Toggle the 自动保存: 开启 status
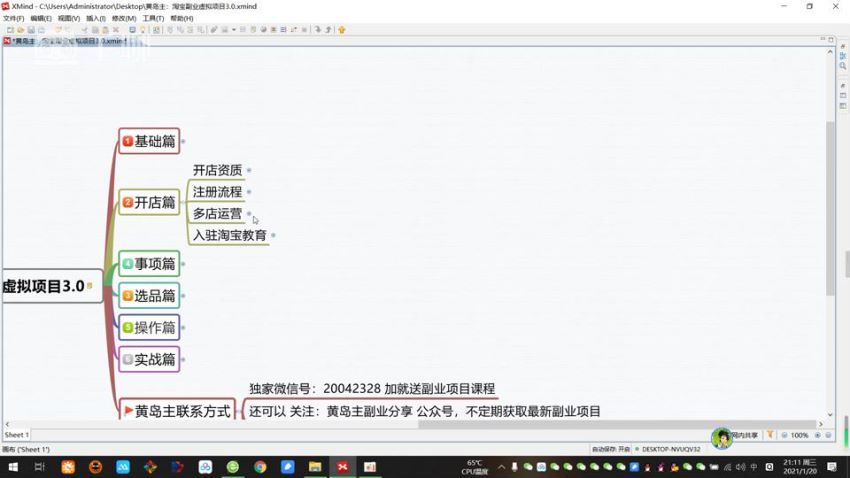This screenshot has height=478, width=850. (610, 449)
